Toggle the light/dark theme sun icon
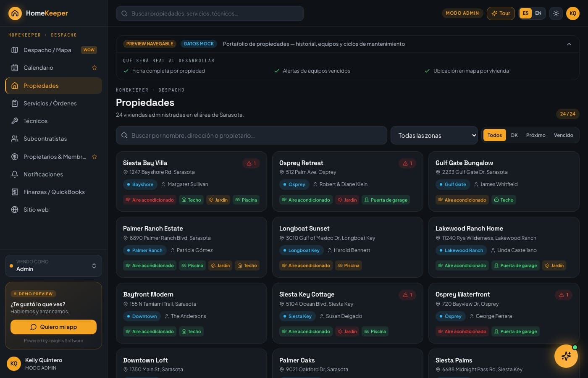The height and width of the screenshot is (378, 588). (556, 13)
